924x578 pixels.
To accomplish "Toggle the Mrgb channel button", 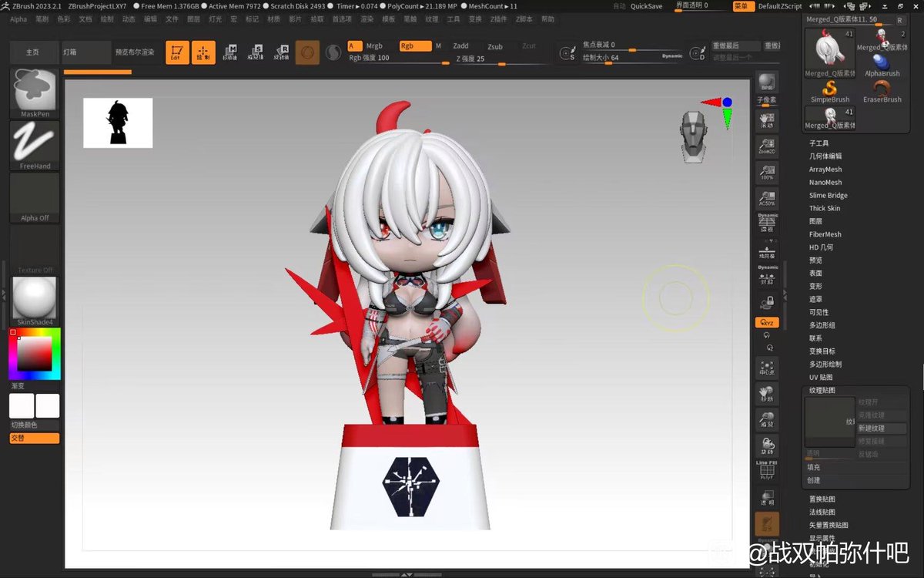I will coord(374,46).
